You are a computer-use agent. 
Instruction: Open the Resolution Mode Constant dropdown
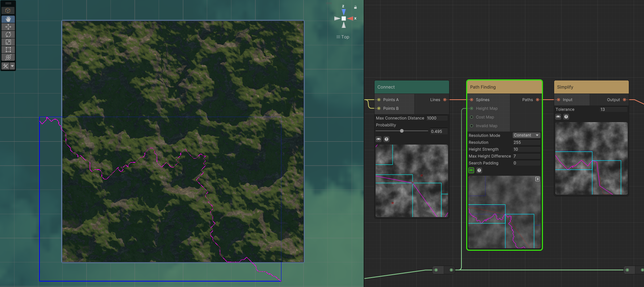coord(526,135)
